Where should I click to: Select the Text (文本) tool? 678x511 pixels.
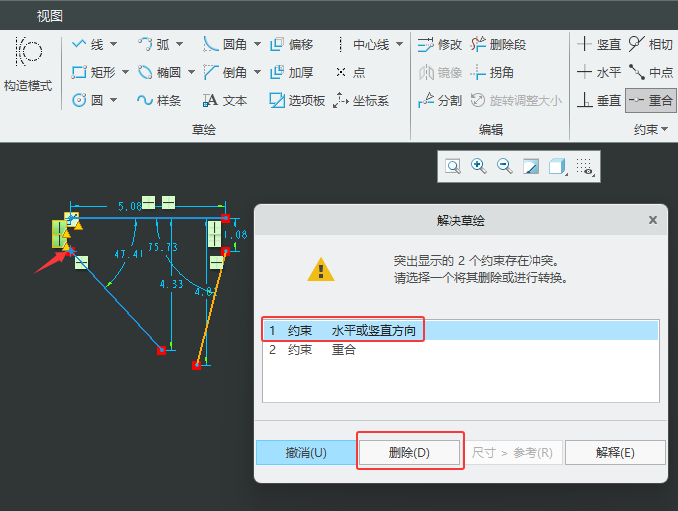[x=225, y=100]
